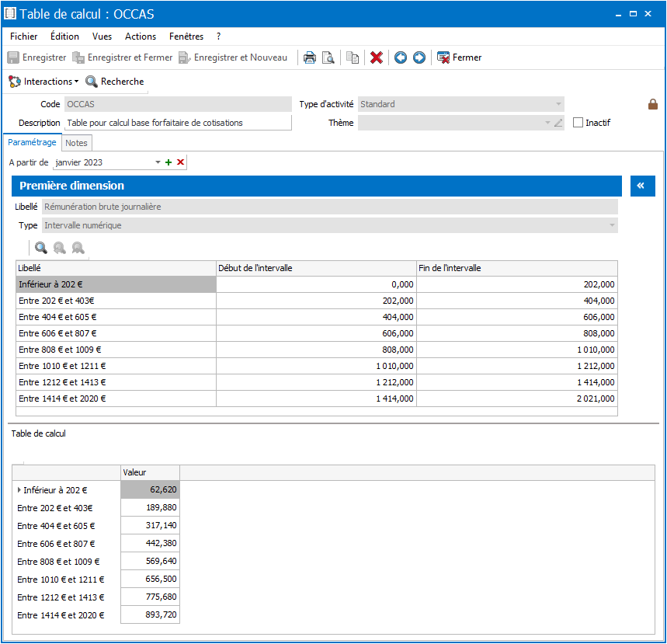Click the value cell 317,140
The width and height of the screenshot is (667, 644).
150,525
